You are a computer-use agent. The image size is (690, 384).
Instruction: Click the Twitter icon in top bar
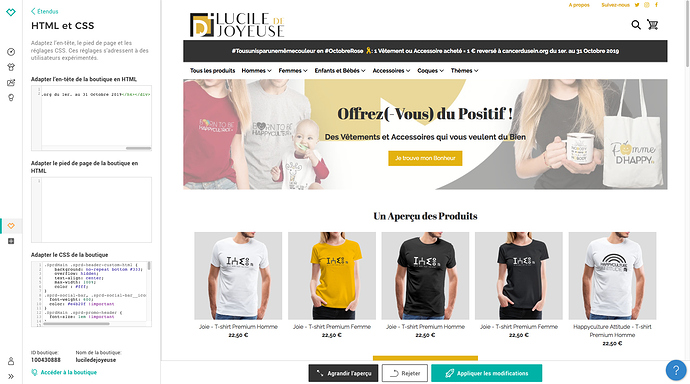click(637, 5)
